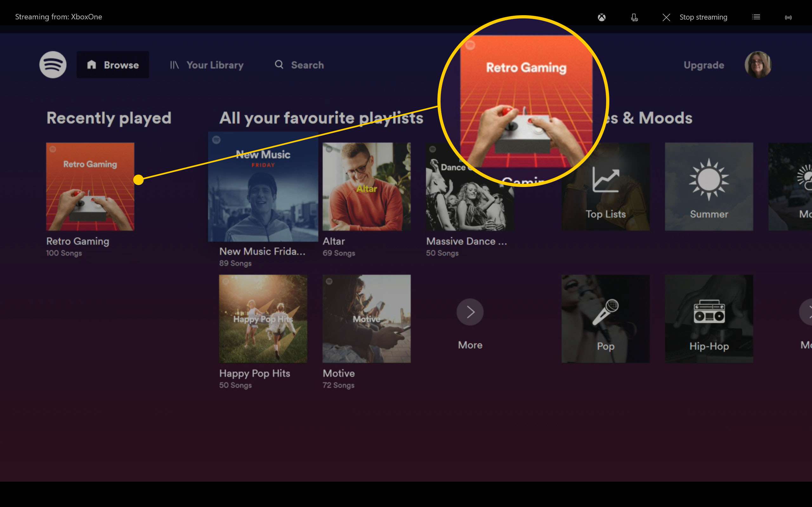
Task: Click the Search magnifier icon
Action: pos(279,64)
